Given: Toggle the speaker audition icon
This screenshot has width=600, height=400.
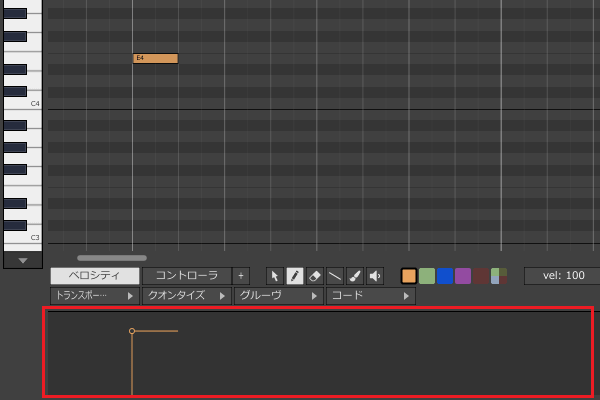Looking at the screenshot, I should [375, 276].
